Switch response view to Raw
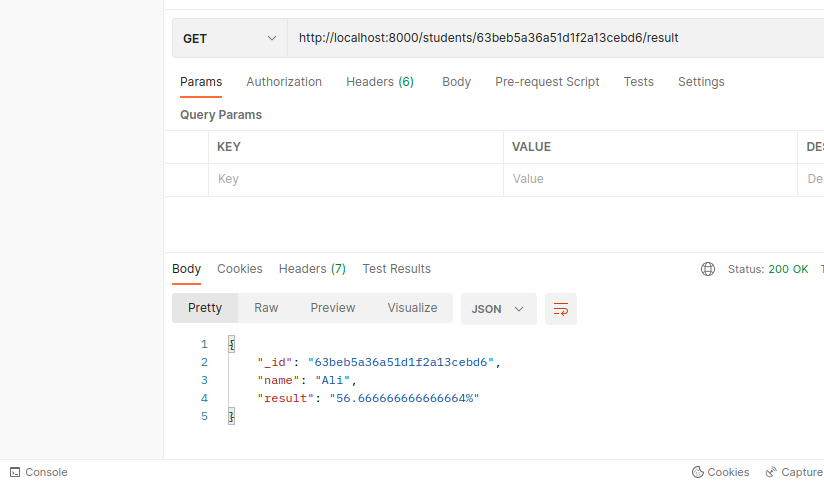824x483 pixels. tap(266, 308)
